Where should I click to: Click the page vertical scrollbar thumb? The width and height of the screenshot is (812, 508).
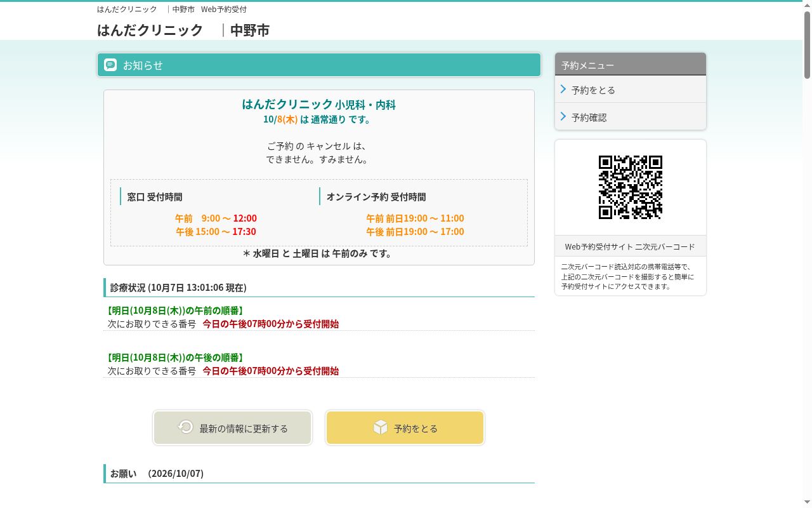pyautogui.click(x=807, y=44)
